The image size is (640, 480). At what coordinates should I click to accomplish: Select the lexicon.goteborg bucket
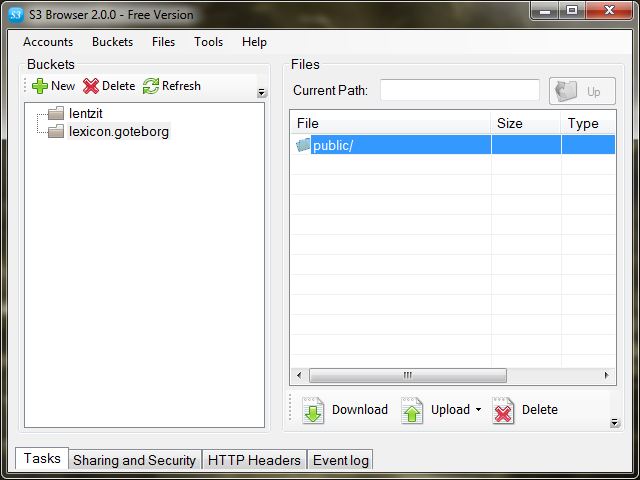118,132
